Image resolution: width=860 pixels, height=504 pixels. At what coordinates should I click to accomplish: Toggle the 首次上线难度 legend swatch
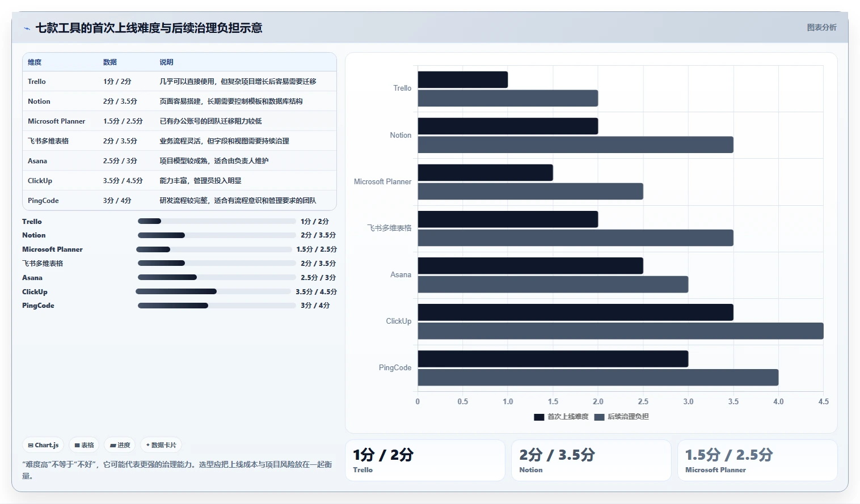(x=539, y=417)
